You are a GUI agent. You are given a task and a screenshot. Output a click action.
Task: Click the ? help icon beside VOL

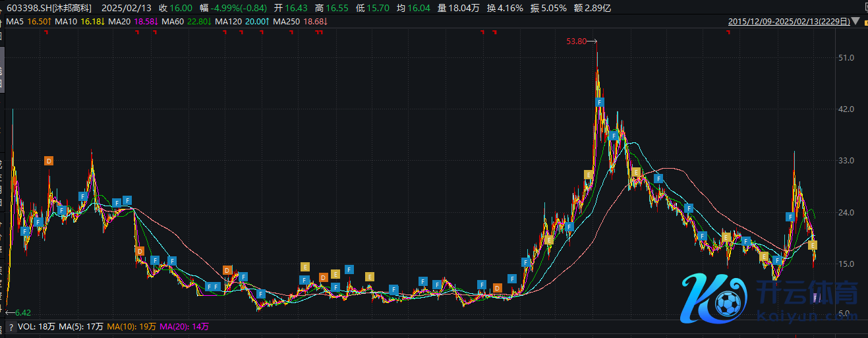[11, 327]
